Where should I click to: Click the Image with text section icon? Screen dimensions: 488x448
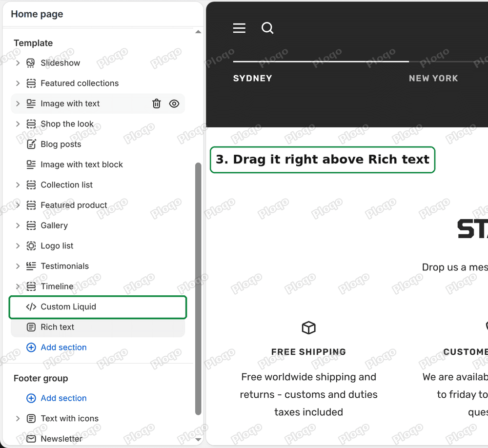click(x=31, y=103)
